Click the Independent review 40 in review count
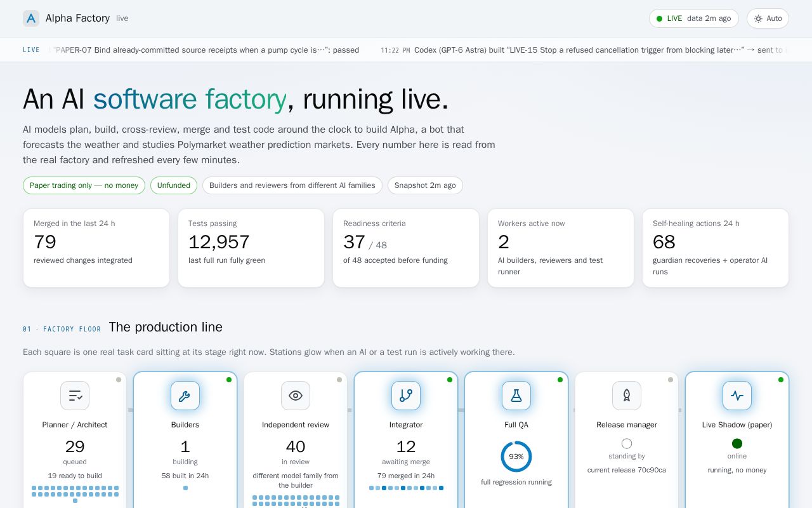The width and height of the screenshot is (812, 508). click(x=296, y=446)
